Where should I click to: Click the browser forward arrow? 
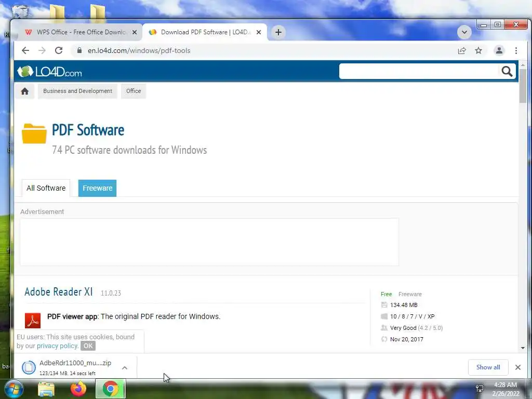[x=42, y=50]
